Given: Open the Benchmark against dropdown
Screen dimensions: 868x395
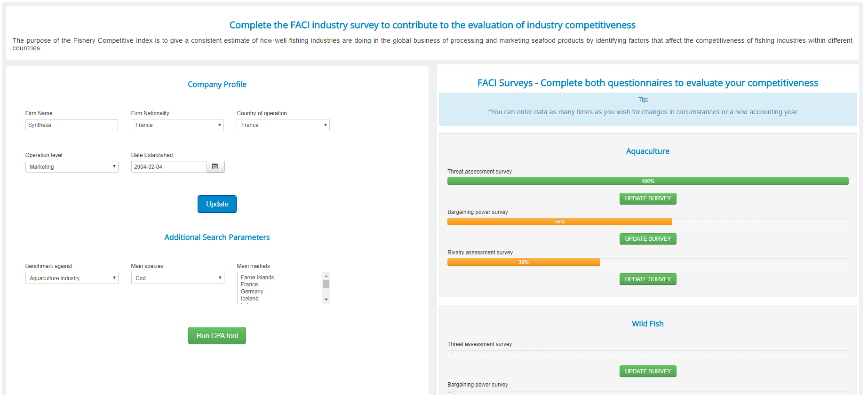Looking at the screenshot, I should pyautogui.click(x=72, y=278).
